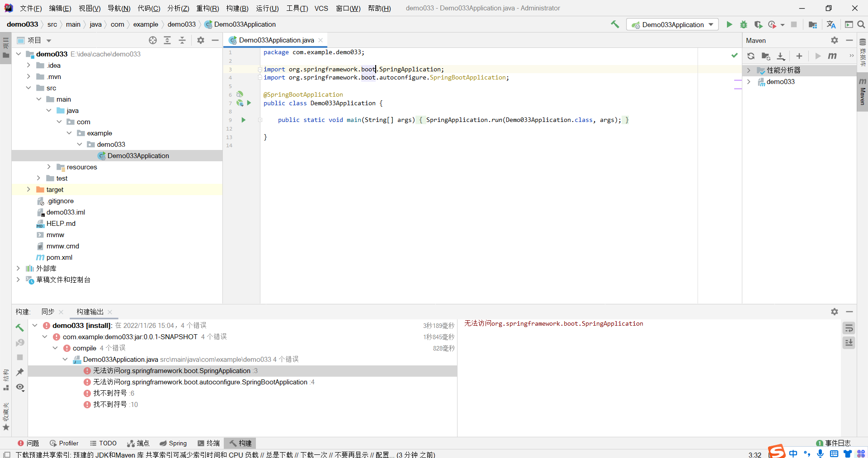Click the Stop square in top toolbar

(x=794, y=24)
